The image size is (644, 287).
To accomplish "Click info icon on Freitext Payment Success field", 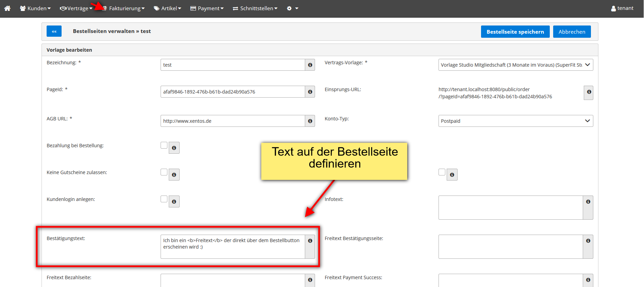I will pos(588,280).
